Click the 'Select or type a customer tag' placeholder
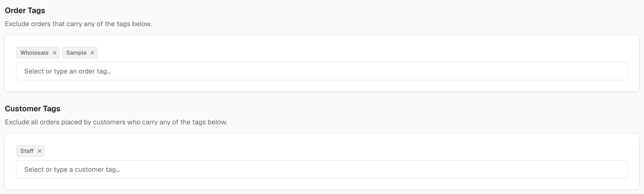This screenshot has height=194, width=644. 72,170
